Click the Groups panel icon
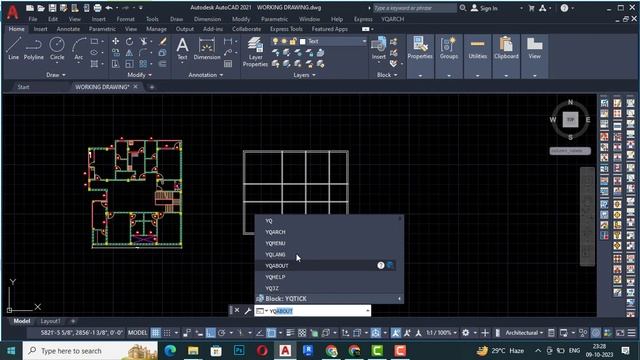Viewport: 640px width, 360px height. [x=449, y=49]
